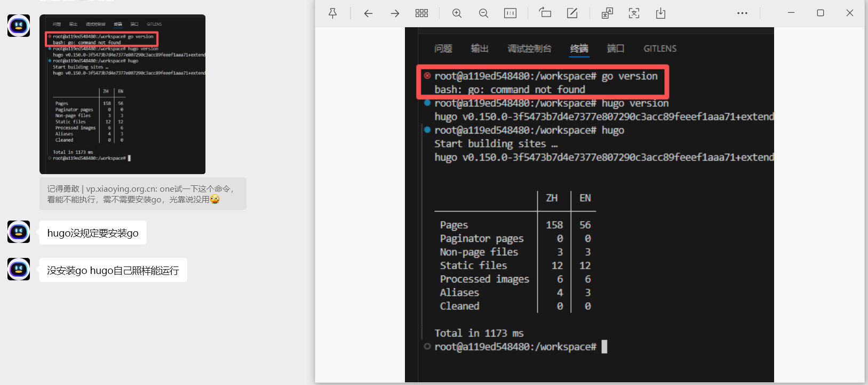The width and height of the screenshot is (868, 385).
Task: Click the quoted message below the screenshot
Action: coord(142,194)
